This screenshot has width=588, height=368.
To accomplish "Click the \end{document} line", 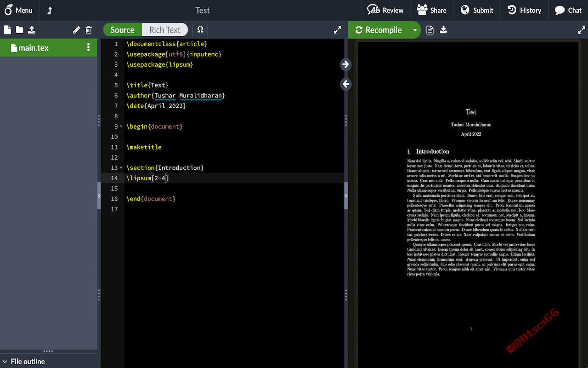I will coord(151,199).
